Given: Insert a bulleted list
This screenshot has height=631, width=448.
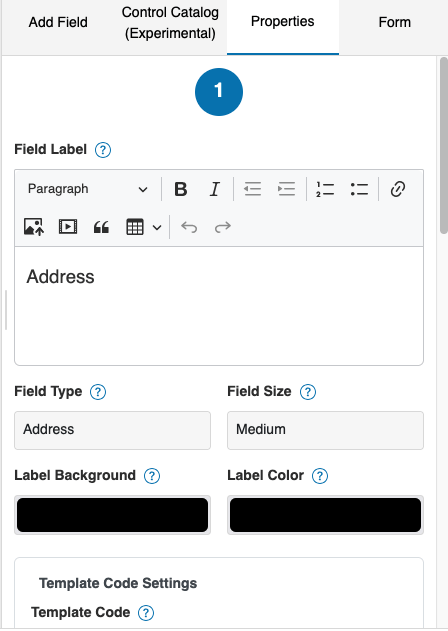Looking at the screenshot, I should [359, 189].
